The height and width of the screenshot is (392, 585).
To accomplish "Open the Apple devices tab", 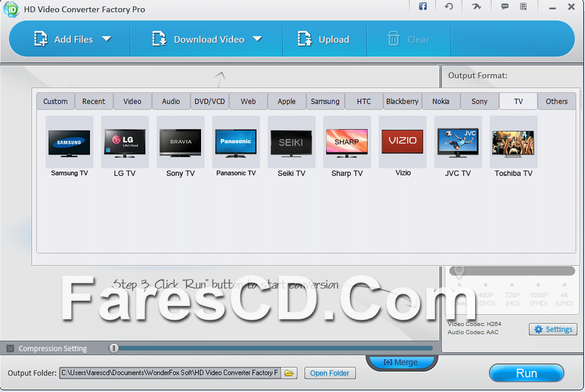I will 286,102.
